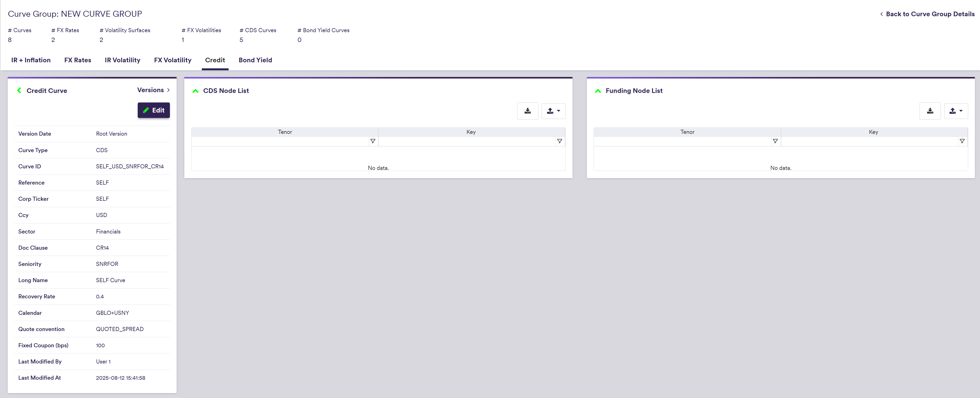
Task: Click the Edit button
Action: [x=154, y=110]
